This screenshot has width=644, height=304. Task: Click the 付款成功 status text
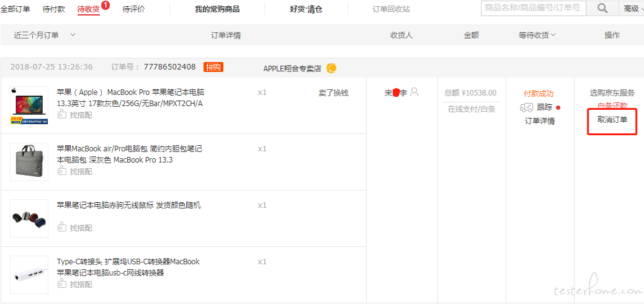(x=539, y=94)
